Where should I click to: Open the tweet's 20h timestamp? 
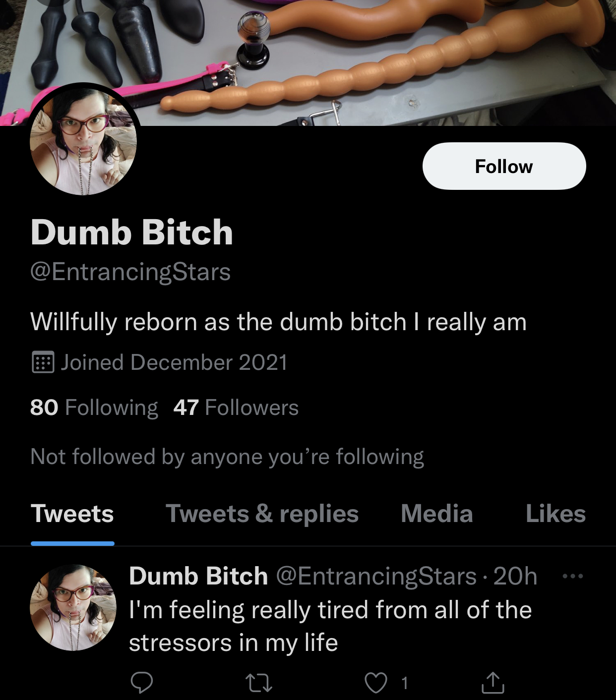(x=515, y=577)
